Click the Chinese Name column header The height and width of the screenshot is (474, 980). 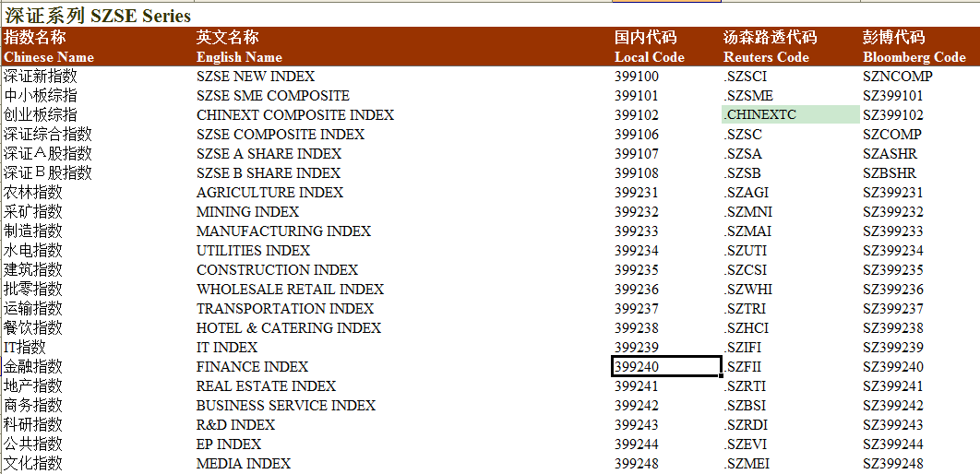tap(49, 57)
